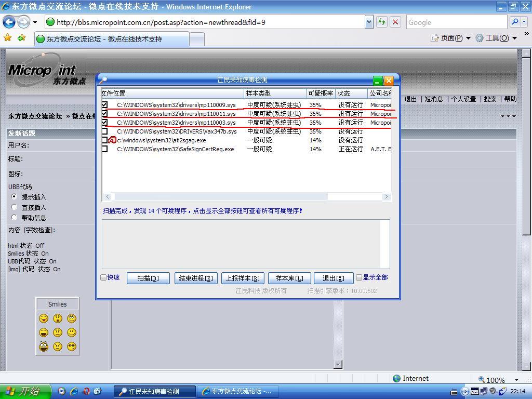Click the 结束进程[E] button
The image size is (532, 399).
click(196, 278)
